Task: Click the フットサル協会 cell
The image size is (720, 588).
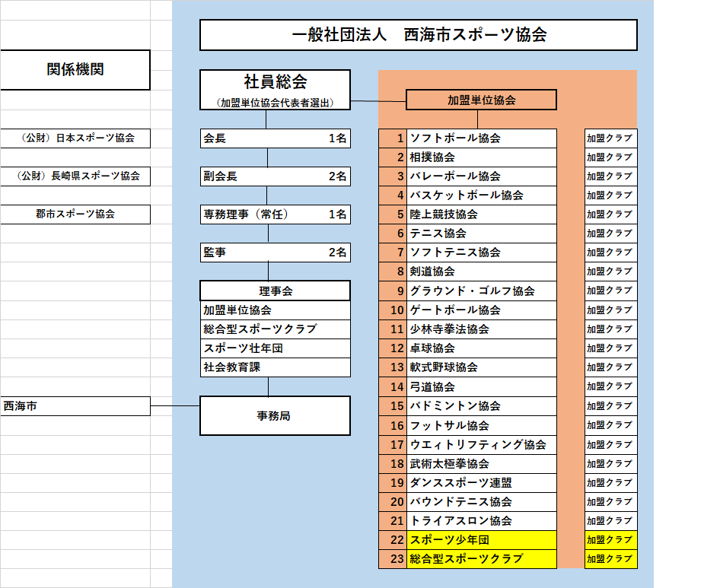Action: 482,425
